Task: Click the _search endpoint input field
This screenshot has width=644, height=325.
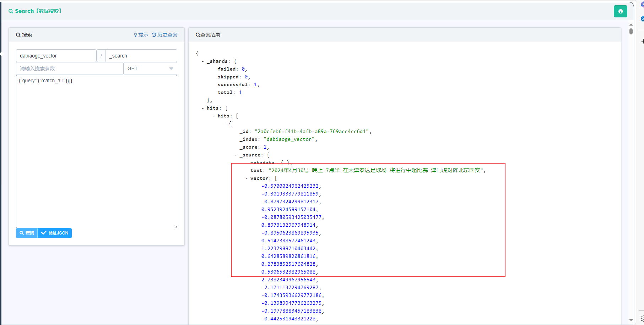Action: pos(141,56)
